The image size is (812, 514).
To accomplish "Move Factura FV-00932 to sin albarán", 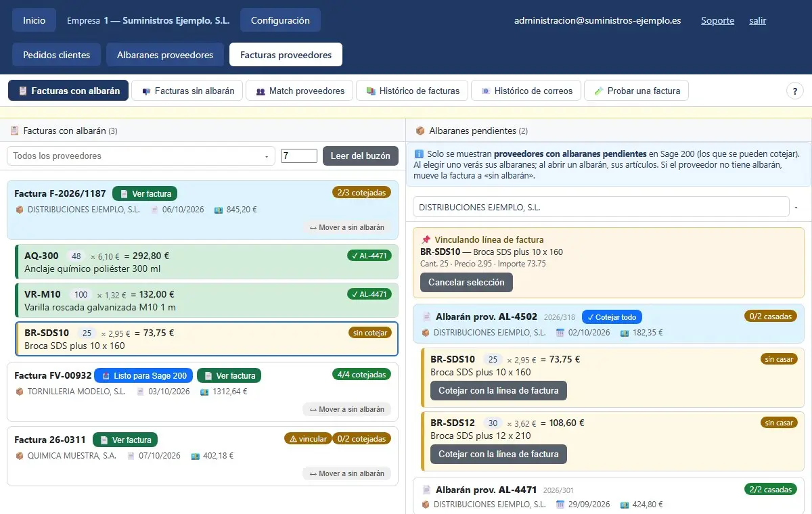I will point(347,409).
